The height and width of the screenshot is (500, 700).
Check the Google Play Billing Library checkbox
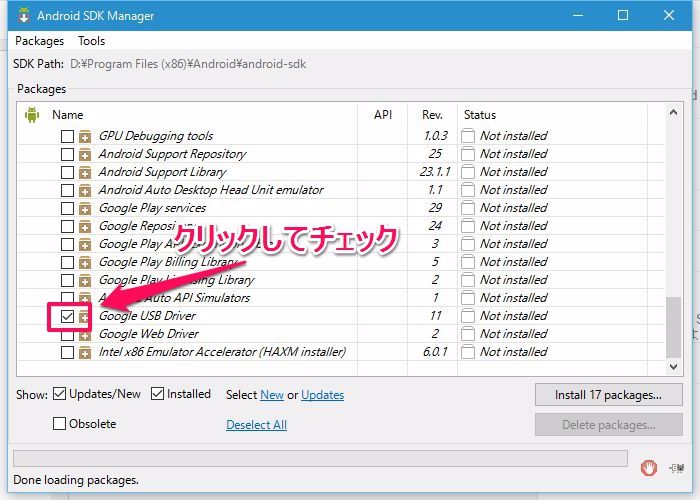[67, 262]
